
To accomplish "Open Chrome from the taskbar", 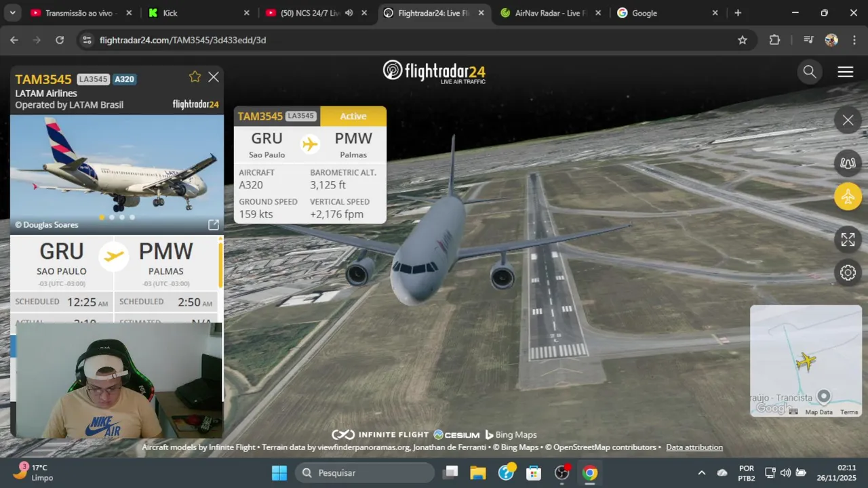I will (x=590, y=472).
